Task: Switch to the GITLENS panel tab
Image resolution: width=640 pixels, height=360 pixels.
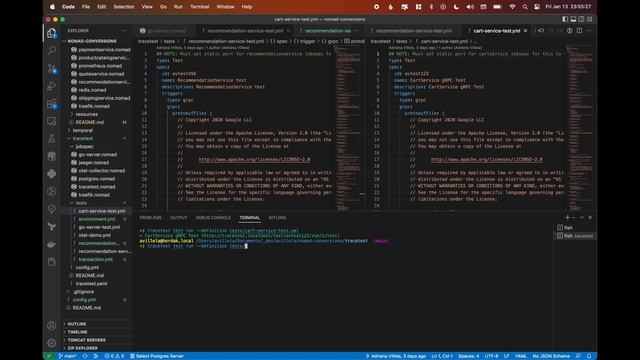Action: tap(277, 218)
